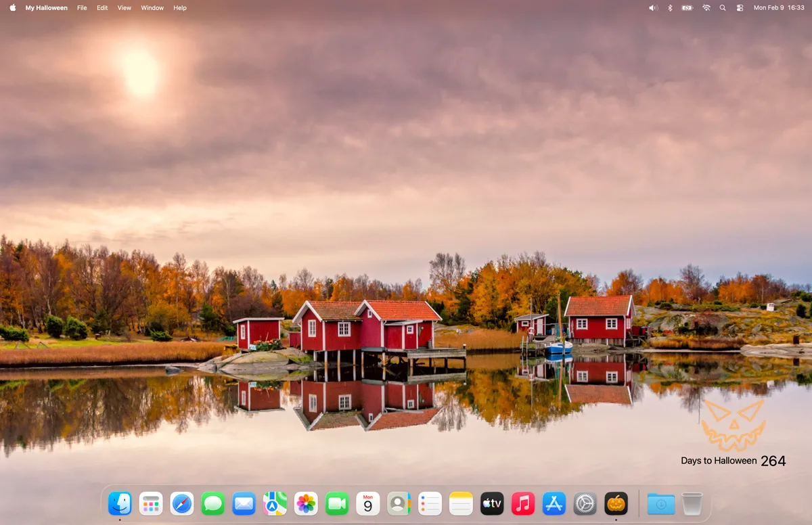
Task: Open the Music app
Action: (x=523, y=503)
